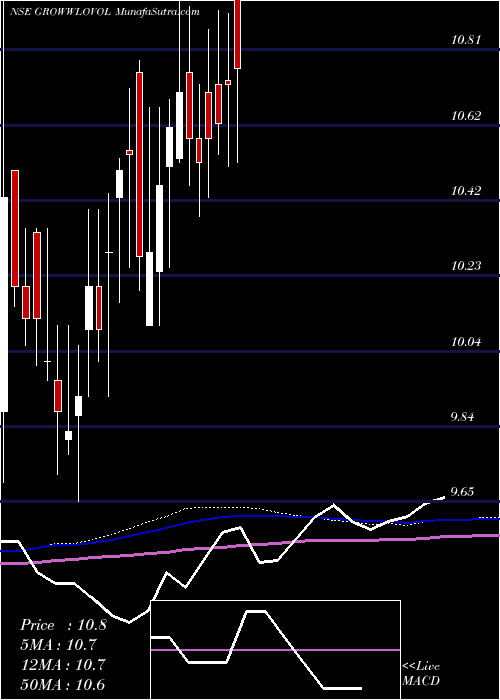Click the 10.23 price axis label
500x700 pixels.
466,266
